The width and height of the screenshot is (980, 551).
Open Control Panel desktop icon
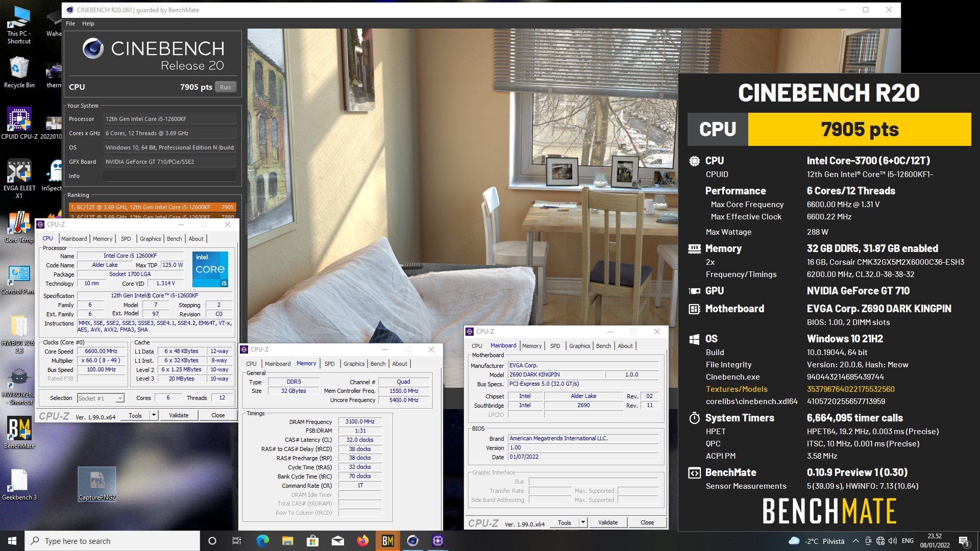(x=19, y=279)
